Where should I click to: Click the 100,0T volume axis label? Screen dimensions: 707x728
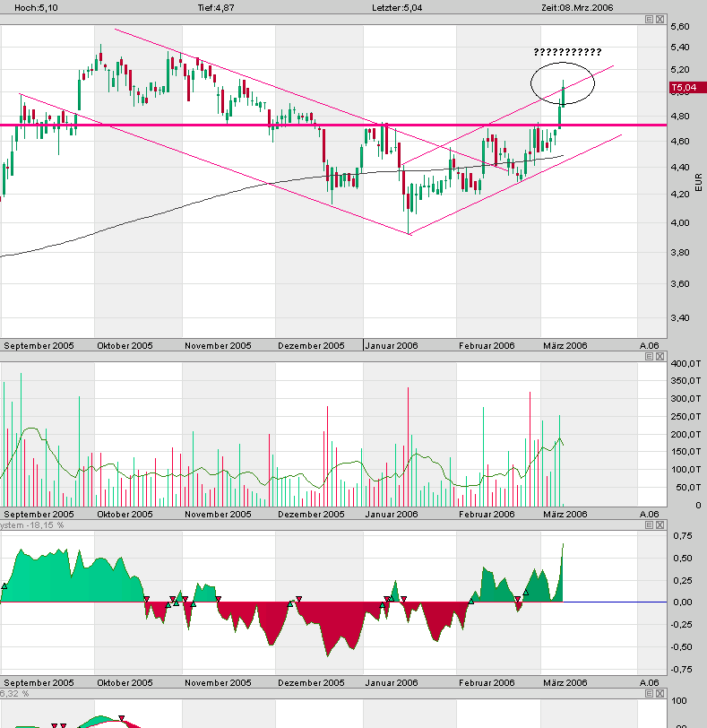[x=685, y=470]
